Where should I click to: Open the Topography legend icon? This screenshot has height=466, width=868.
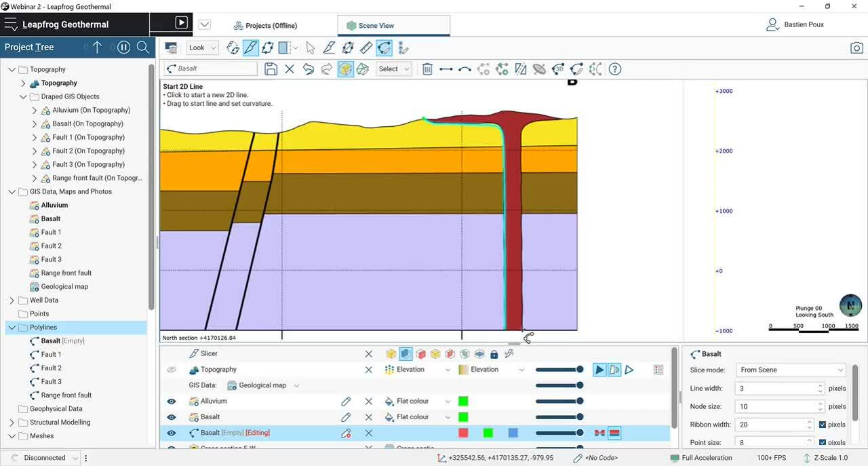pyautogui.click(x=658, y=370)
